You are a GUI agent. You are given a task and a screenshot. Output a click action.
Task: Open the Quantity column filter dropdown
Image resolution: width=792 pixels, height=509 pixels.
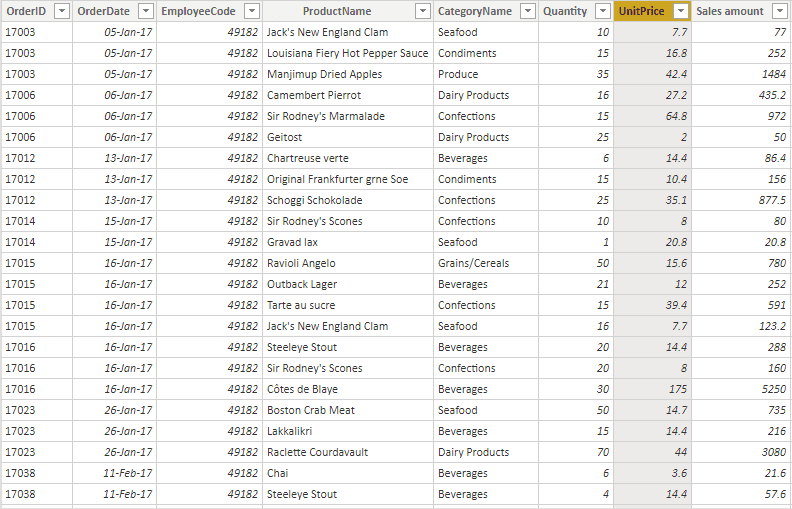click(602, 11)
